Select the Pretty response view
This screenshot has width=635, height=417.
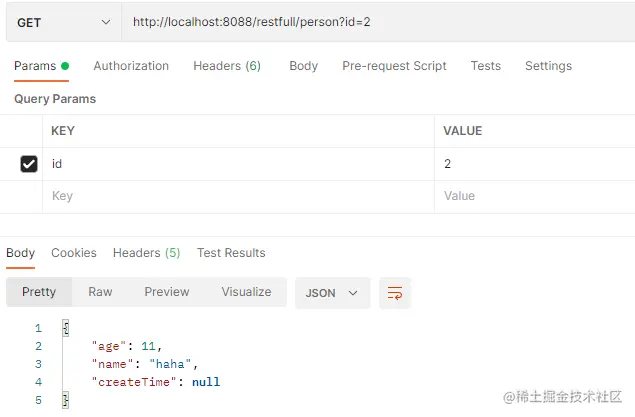(x=39, y=292)
